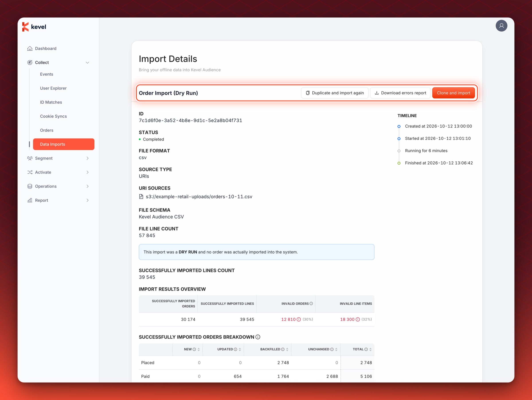Click the Operations database icon
This screenshot has width=532, height=400.
(x=30, y=186)
